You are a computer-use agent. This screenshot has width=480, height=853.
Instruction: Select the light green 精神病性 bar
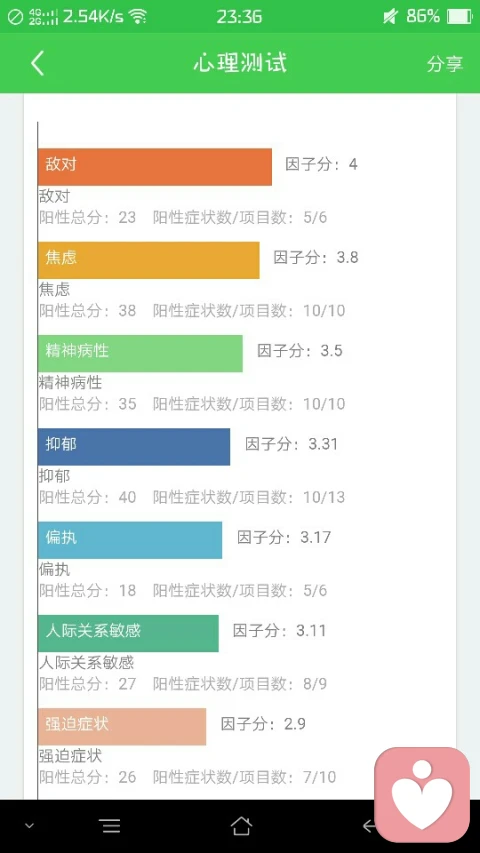tap(140, 354)
